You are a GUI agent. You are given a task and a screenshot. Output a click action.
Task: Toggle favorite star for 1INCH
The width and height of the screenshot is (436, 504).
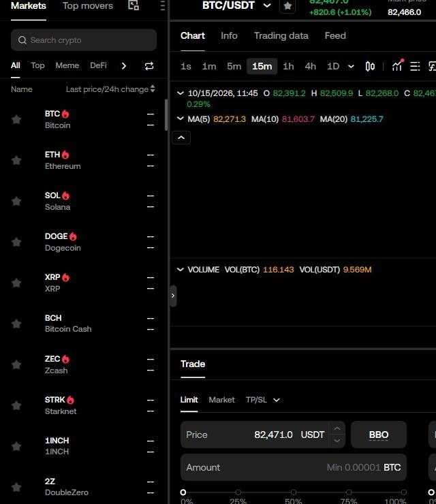click(16, 447)
